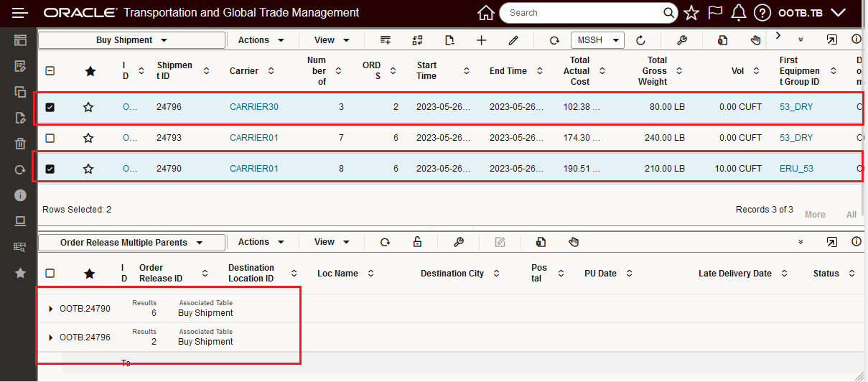The height and width of the screenshot is (382, 868).
Task: Open the 53_DRY link in the 24793 row
Action: (796, 137)
